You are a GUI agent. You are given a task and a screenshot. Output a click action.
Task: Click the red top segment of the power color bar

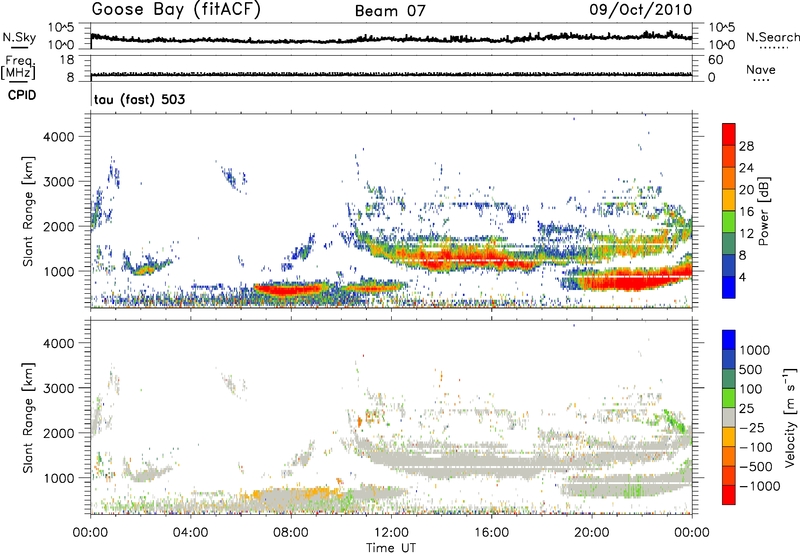729,134
